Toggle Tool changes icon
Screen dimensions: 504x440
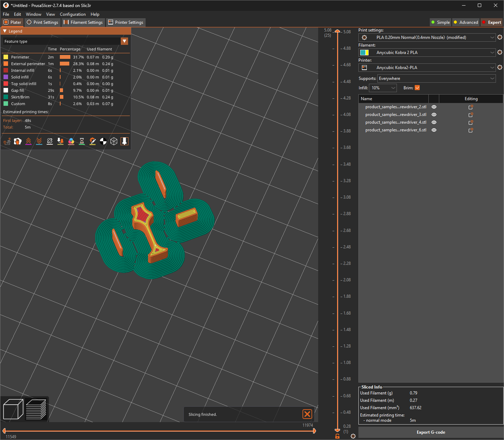click(61, 141)
